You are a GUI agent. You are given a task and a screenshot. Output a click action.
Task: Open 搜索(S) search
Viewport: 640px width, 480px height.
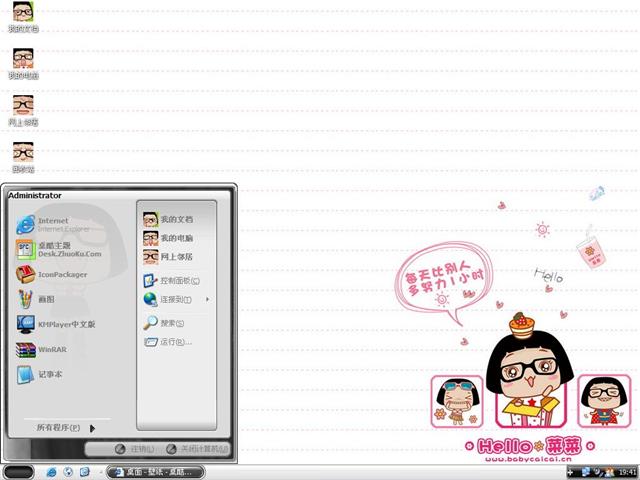coord(164,323)
